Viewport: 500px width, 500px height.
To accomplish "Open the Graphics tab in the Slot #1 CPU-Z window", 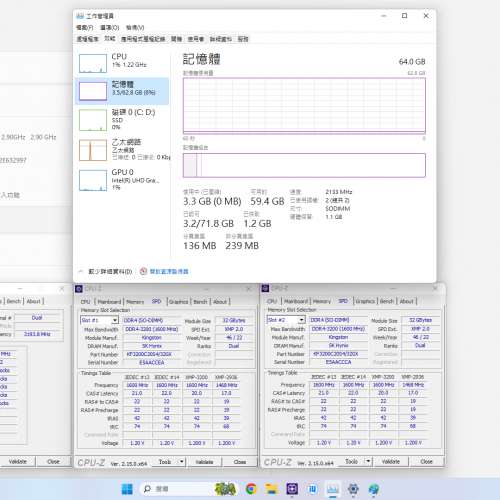I will click(178, 302).
